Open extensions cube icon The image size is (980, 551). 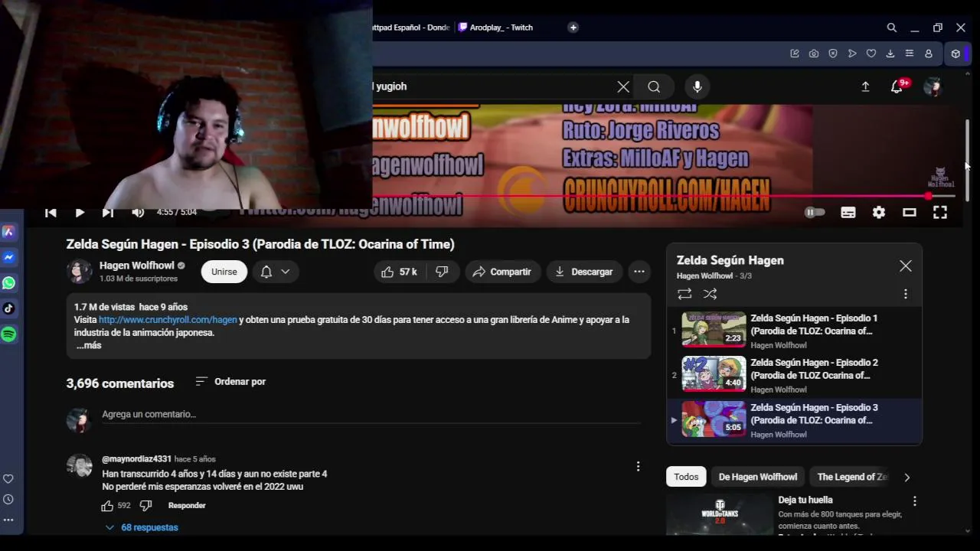(955, 54)
